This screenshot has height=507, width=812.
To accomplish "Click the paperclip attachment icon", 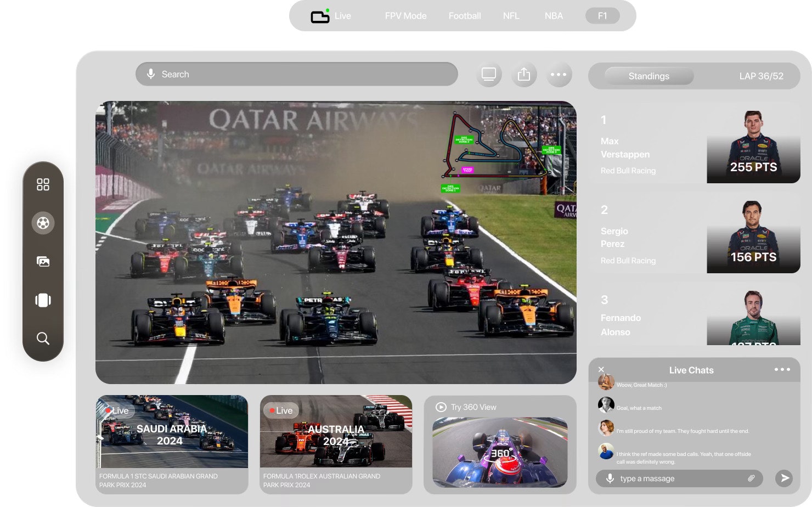I will pyautogui.click(x=751, y=478).
